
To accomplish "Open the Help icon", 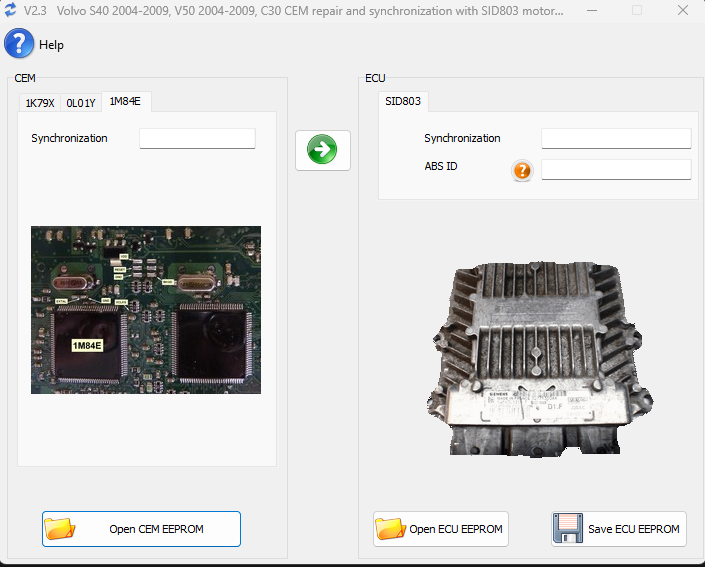I will click(x=19, y=43).
